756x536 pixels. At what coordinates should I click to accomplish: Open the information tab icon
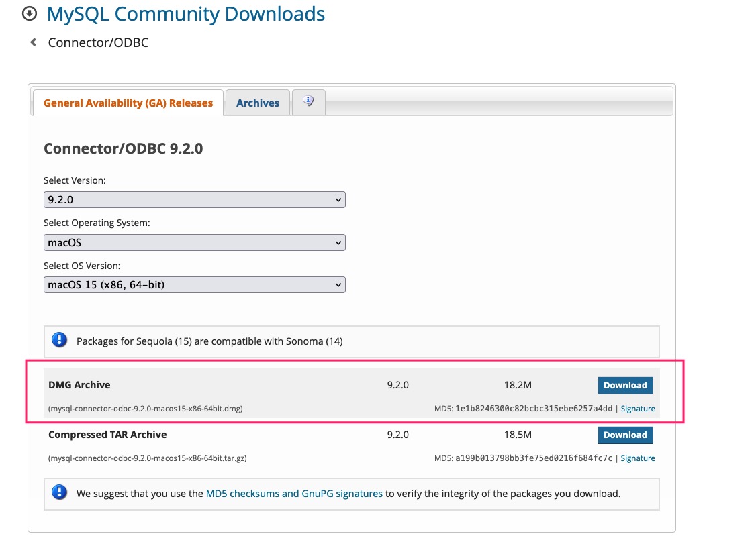coord(309,101)
